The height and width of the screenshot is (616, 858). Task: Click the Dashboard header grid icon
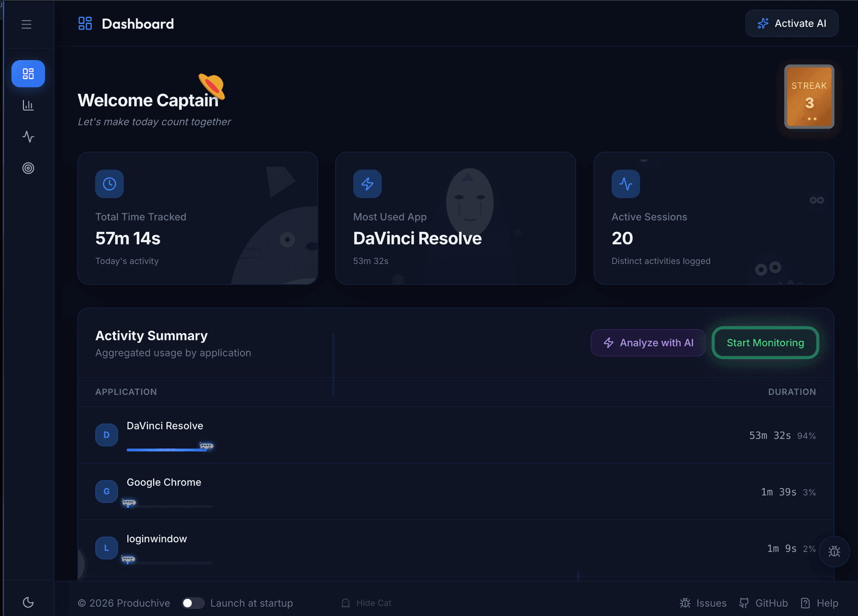click(85, 24)
